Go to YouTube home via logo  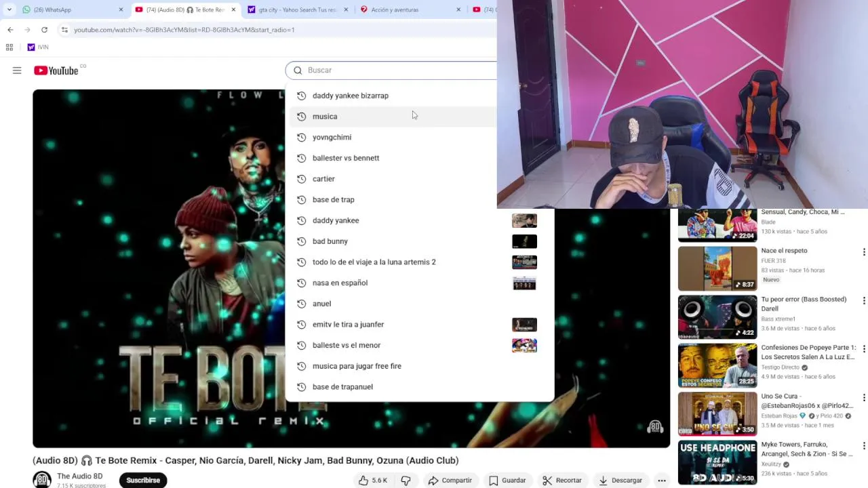(x=56, y=70)
